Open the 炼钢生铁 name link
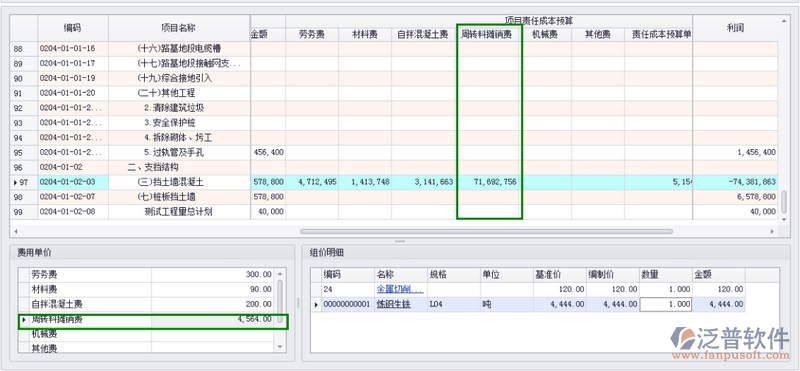 [x=393, y=305]
